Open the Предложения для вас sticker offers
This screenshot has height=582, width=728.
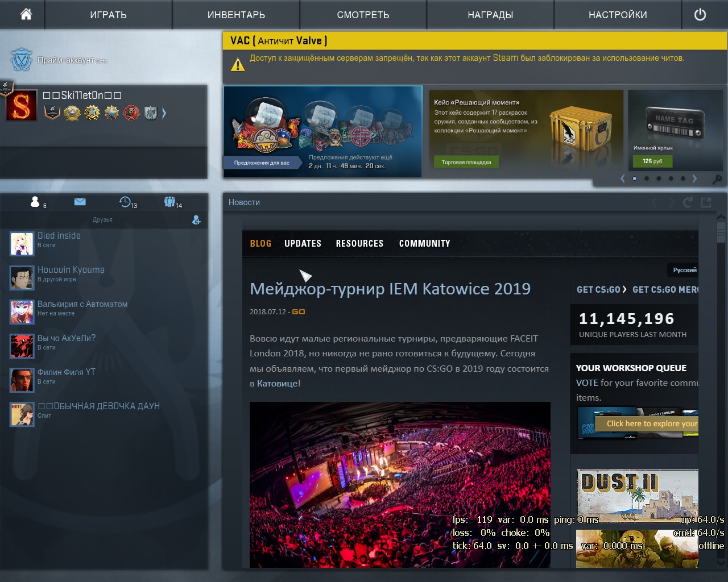pos(322,131)
